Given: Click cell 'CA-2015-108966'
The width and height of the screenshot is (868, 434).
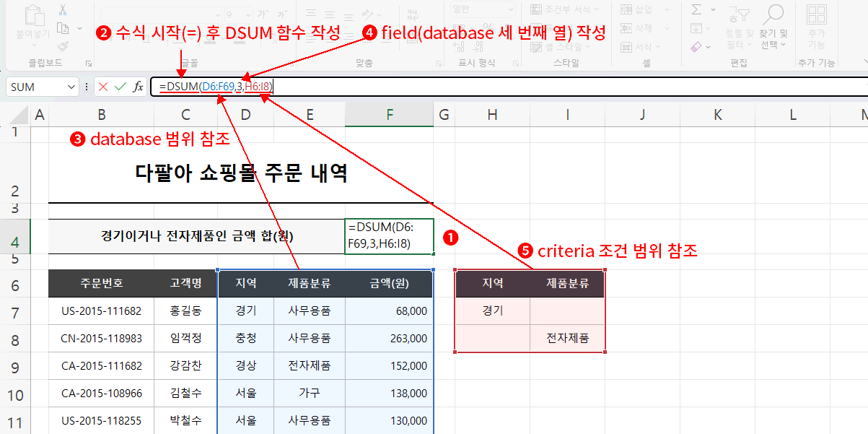Looking at the screenshot, I should coord(101,394).
